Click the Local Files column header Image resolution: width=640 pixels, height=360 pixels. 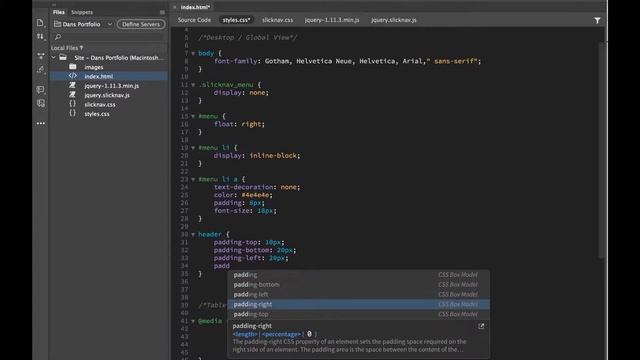(x=67, y=48)
